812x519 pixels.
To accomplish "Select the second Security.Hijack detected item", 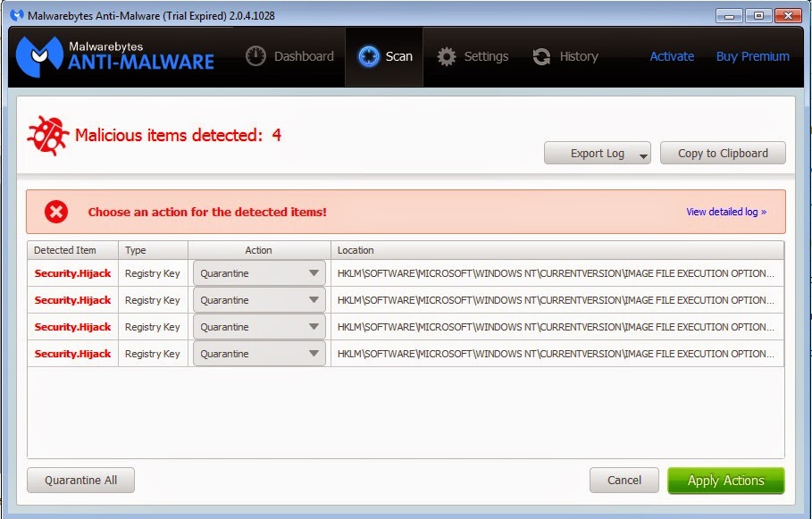I will point(72,300).
